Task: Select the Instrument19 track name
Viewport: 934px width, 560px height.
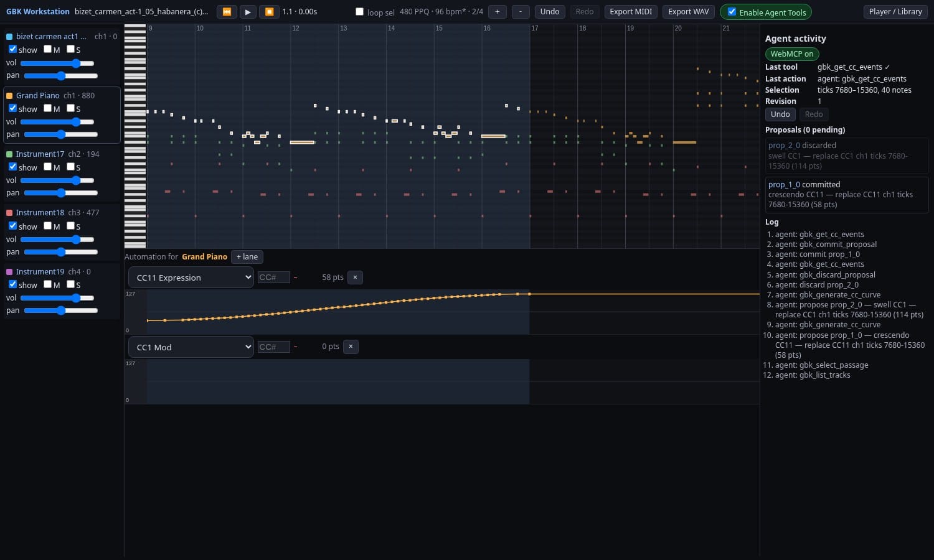Action: coord(40,272)
